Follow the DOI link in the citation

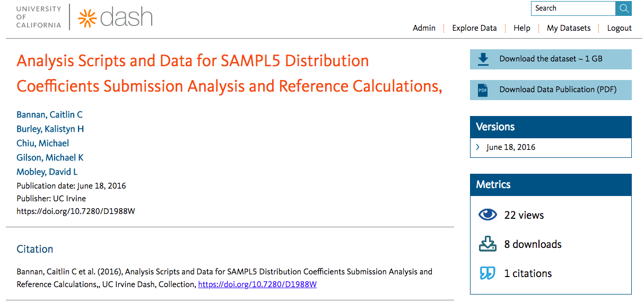click(x=257, y=284)
